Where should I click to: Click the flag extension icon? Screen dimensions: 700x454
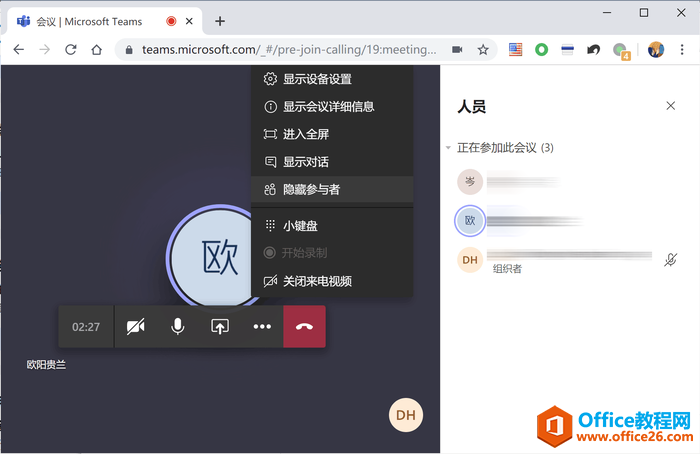point(515,50)
